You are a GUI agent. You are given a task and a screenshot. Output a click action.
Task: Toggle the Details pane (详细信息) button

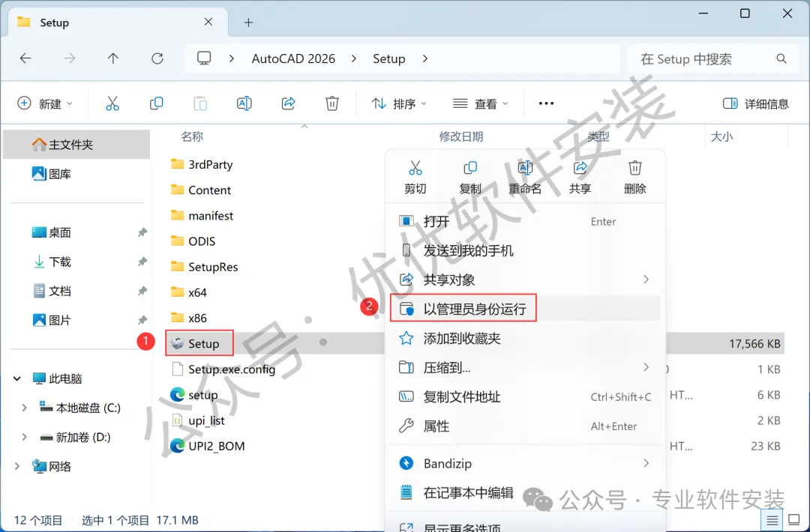click(756, 103)
